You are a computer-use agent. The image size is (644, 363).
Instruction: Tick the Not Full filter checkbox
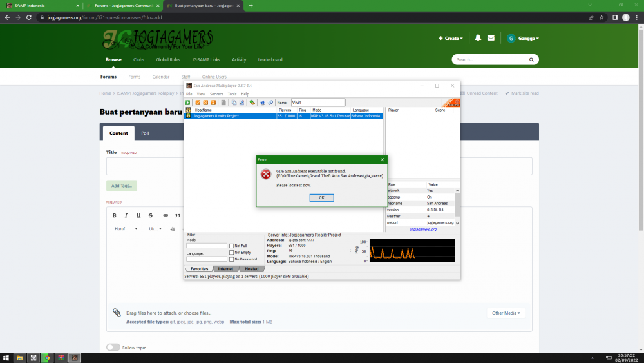[x=232, y=246]
